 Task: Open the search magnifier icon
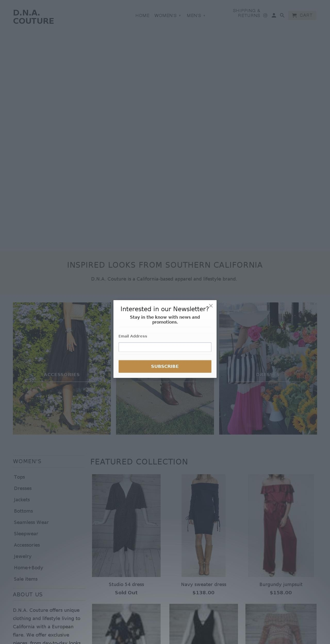[282, 15]
